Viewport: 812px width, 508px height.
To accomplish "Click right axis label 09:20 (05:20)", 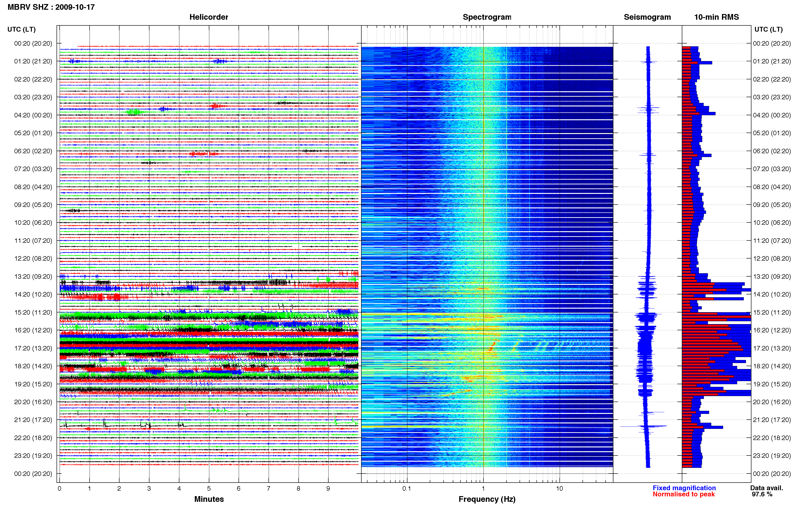I will click(772, 205).
